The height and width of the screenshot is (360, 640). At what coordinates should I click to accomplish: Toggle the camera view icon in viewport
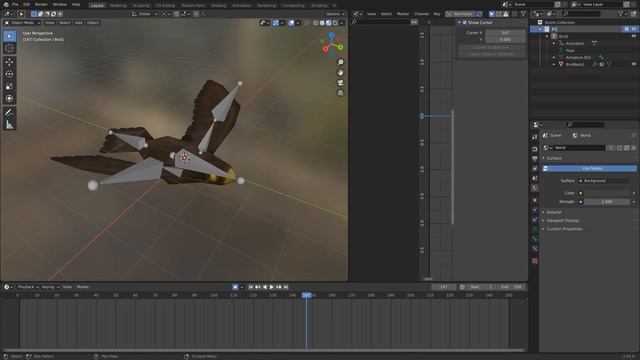[x=340, y=83]
